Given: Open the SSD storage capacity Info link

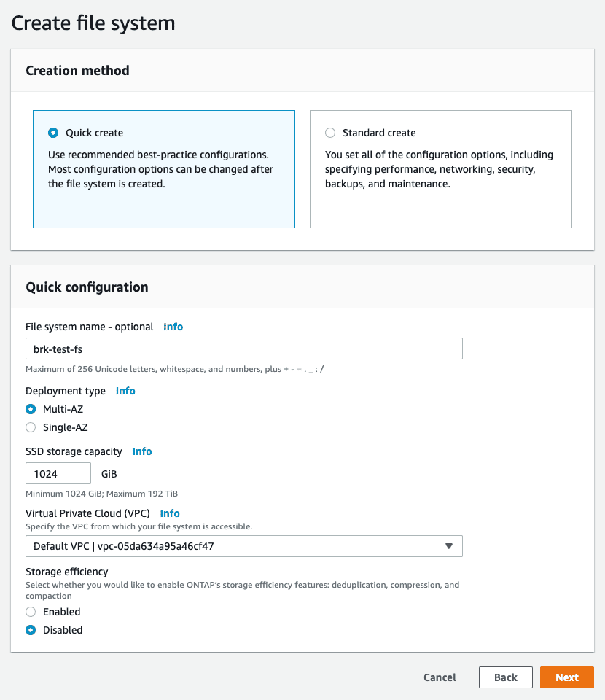Looking at the screenshot, I should [x=141, y=451].
